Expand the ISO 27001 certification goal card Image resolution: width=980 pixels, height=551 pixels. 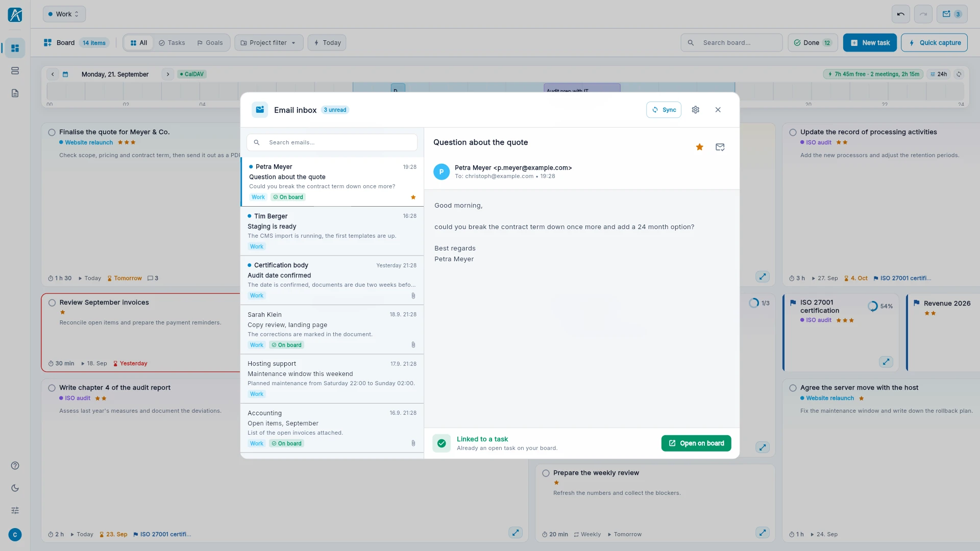pyautogui.click(x=886, y=362)
